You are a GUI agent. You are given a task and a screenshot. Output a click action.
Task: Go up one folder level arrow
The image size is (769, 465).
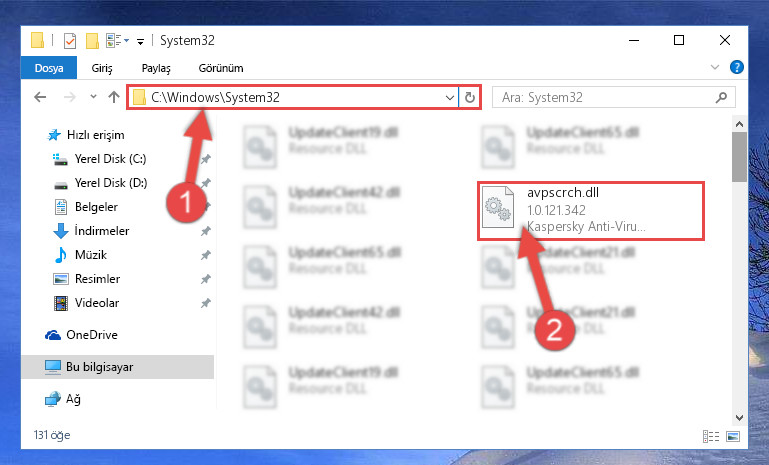pyautogui.click(x=114, y=97)
